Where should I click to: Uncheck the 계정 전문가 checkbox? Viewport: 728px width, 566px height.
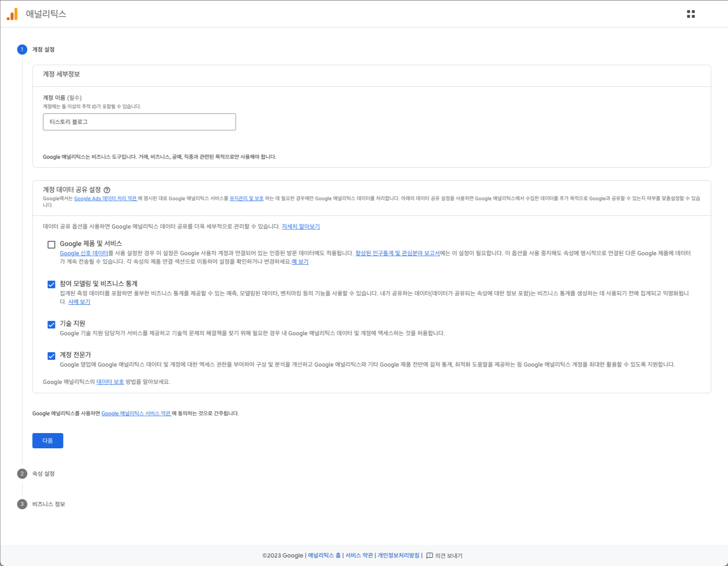pyautogui.click(x=51, y=356)
